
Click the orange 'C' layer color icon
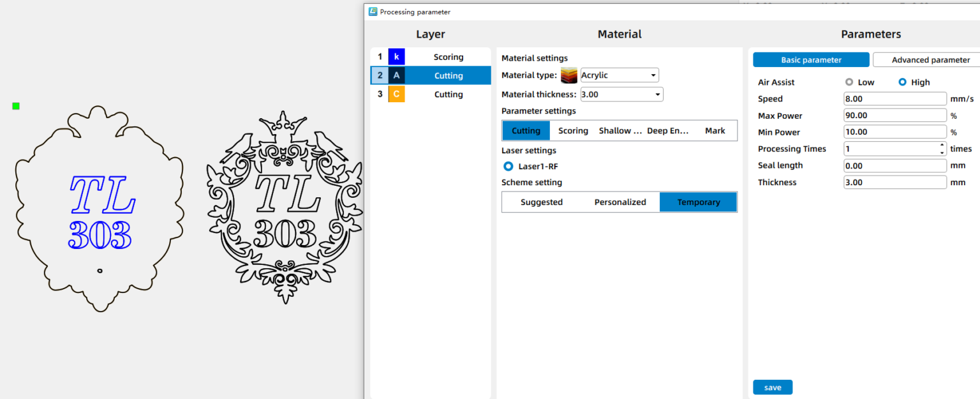pos(396,94)
